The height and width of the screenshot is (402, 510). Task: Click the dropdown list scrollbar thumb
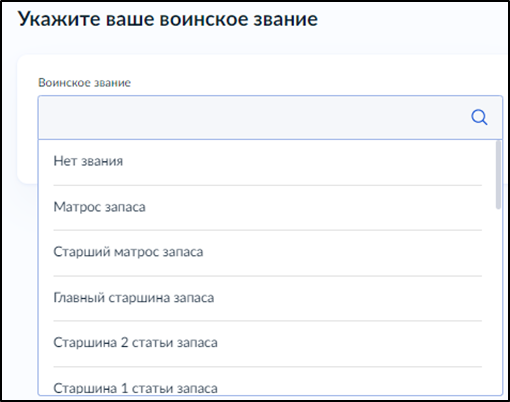(x=498, y=175)
